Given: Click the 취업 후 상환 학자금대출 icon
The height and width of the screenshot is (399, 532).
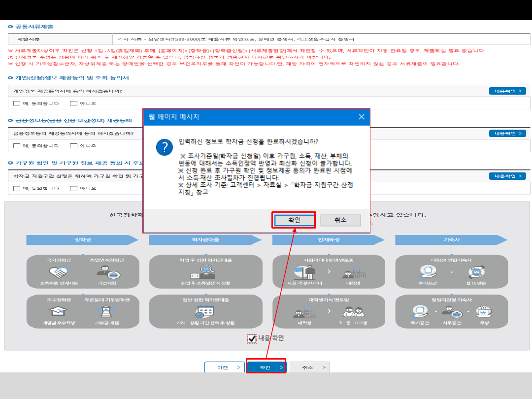Looking at the screenshot, I should pyautogui.click(x=205, y=272).
